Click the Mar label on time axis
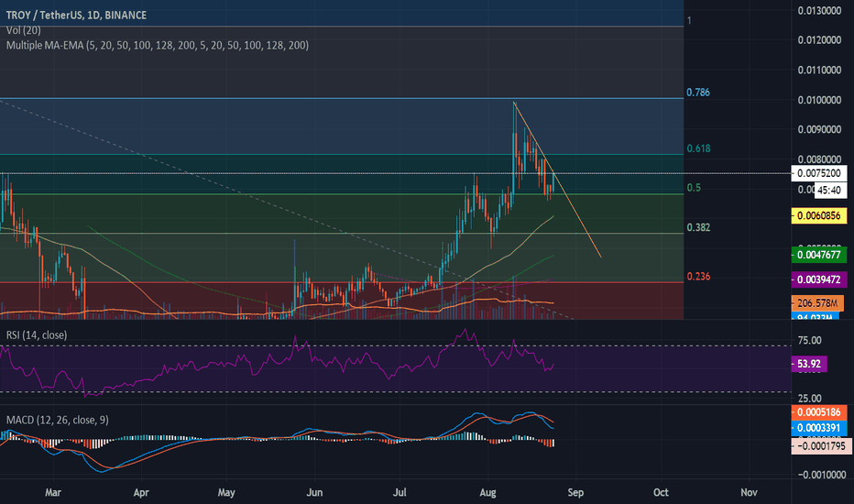The image size is (854, 504). 53,493
